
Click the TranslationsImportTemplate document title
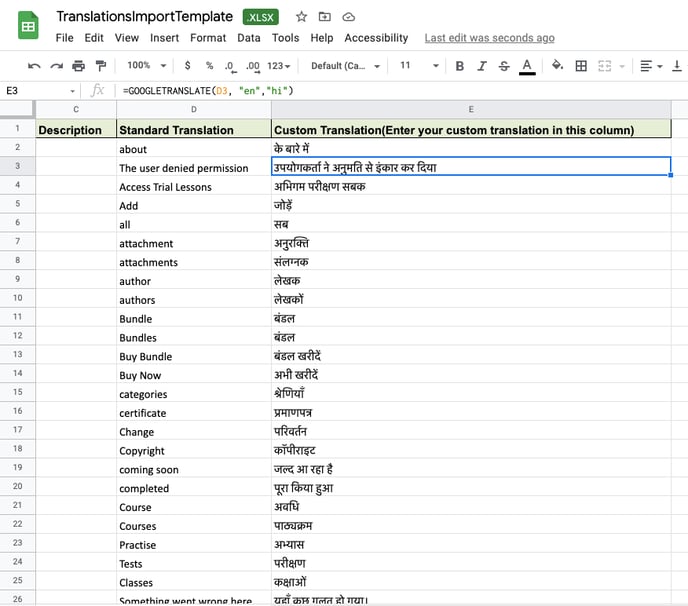click(x=144, y=17)
